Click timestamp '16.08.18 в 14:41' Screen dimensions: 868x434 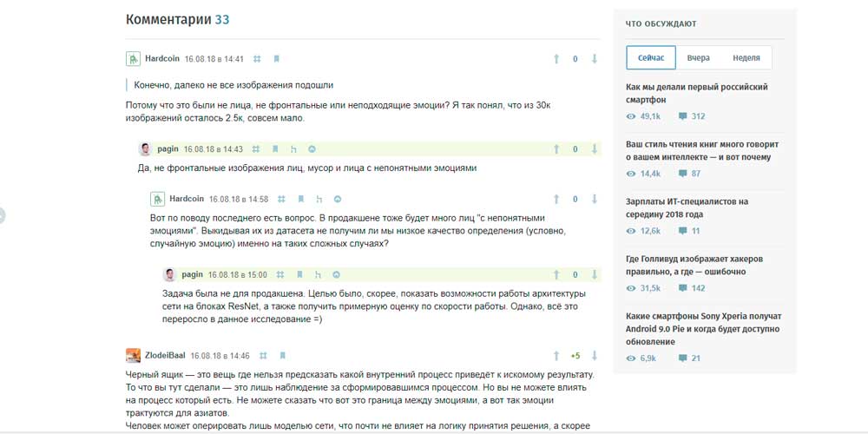click(214, 59)
